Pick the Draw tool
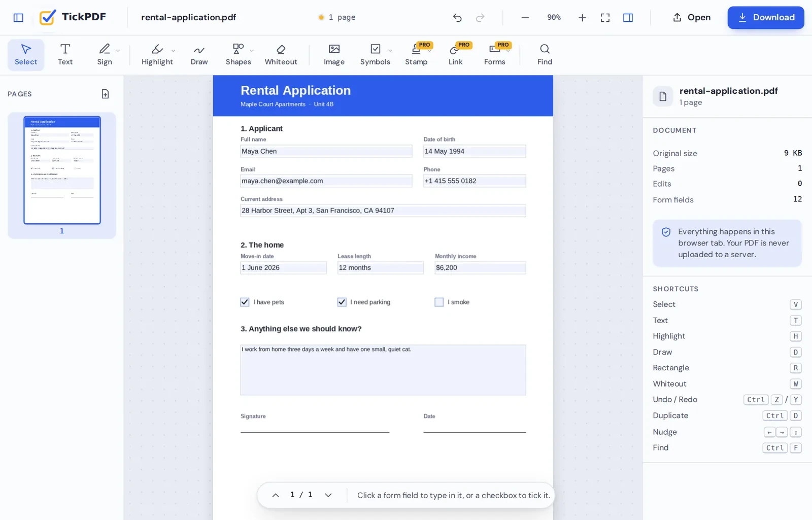 point(199,55)
